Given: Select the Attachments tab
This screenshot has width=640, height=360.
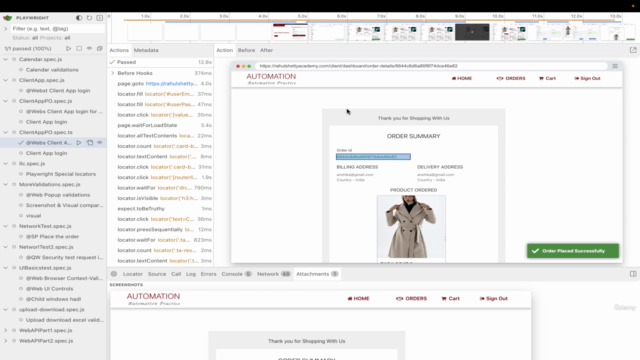Looking at the screenshot, I should (317, 274).
